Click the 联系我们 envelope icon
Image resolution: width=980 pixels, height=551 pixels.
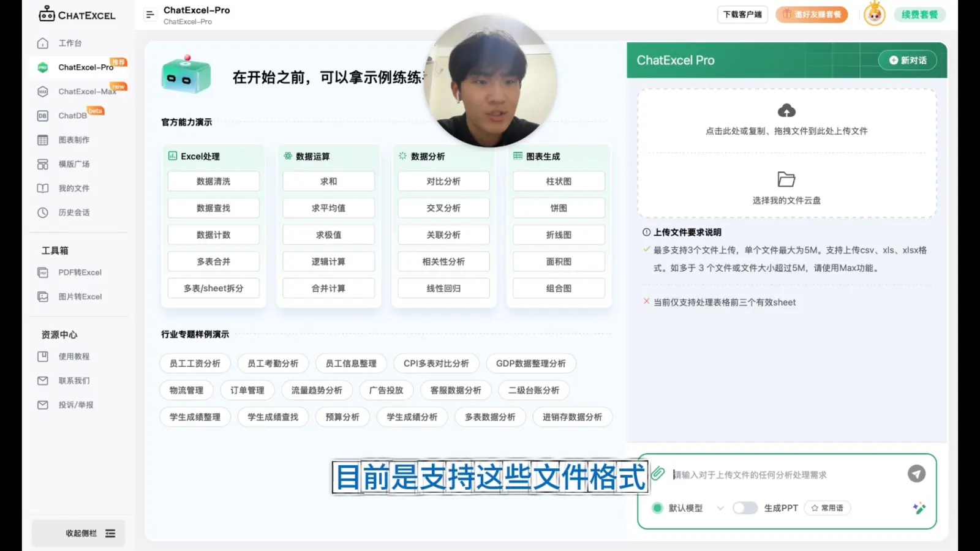coord(43,381)
